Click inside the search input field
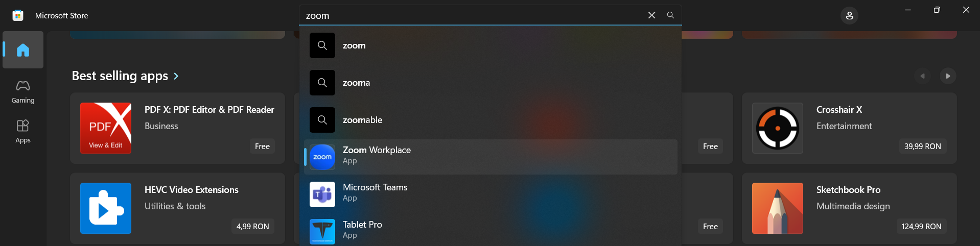The height and width of the screenshot is (246, 980). click(473, 15)
